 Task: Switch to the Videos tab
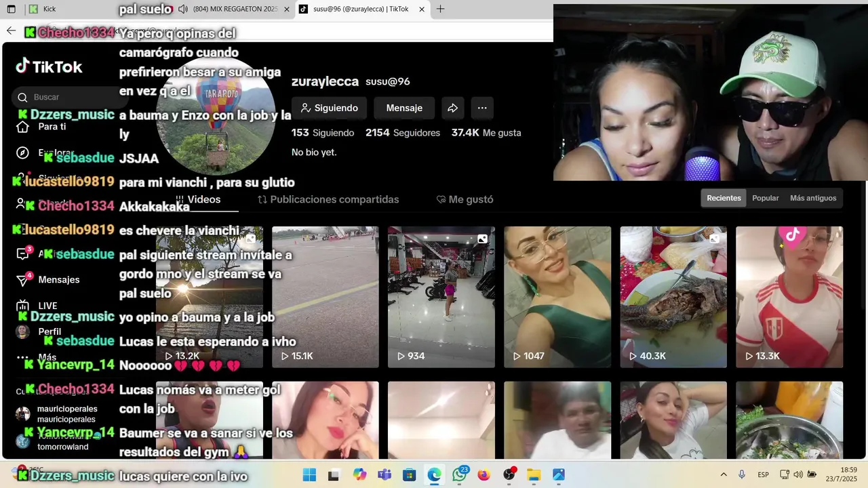click(198, 199)
